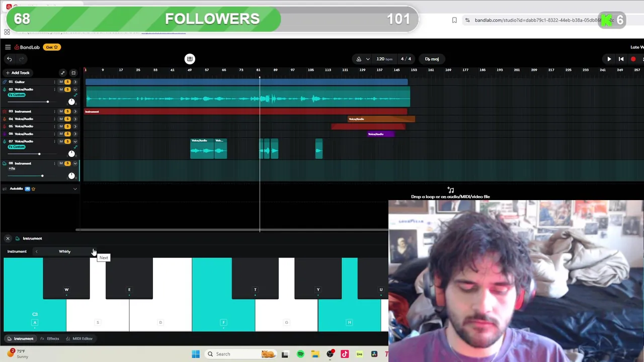Open the metronome settings dropdown
Screen dimensions: 644x362
click(368, 59)
